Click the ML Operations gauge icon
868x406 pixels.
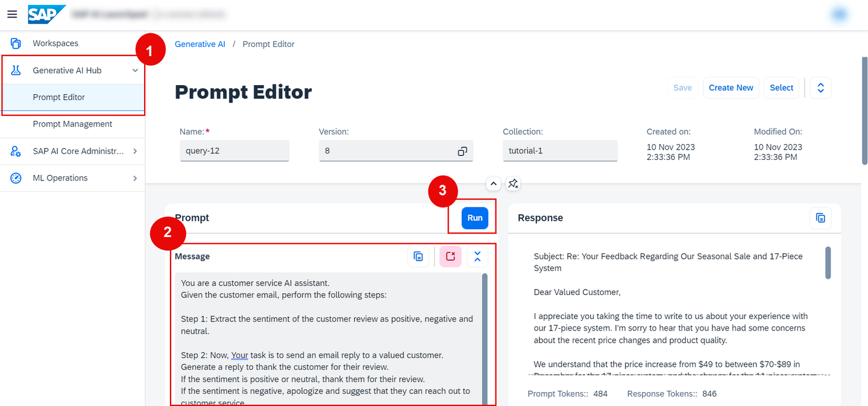click(x=16, y=178)
